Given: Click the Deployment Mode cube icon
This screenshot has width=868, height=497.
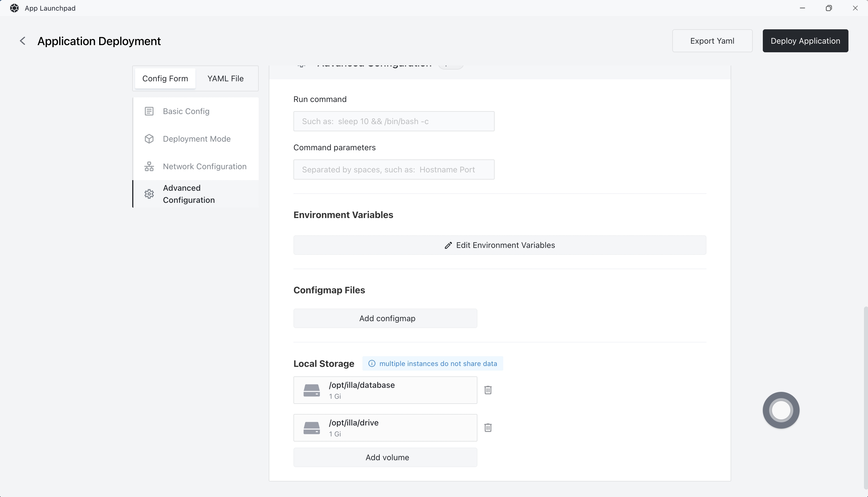Looking at the screenshot, I should coord(149,139).
